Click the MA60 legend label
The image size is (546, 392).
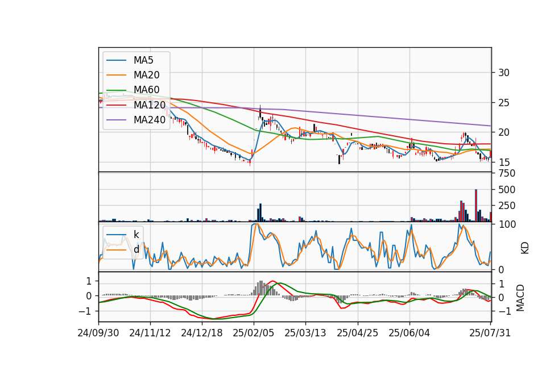(x=146, y=90)
